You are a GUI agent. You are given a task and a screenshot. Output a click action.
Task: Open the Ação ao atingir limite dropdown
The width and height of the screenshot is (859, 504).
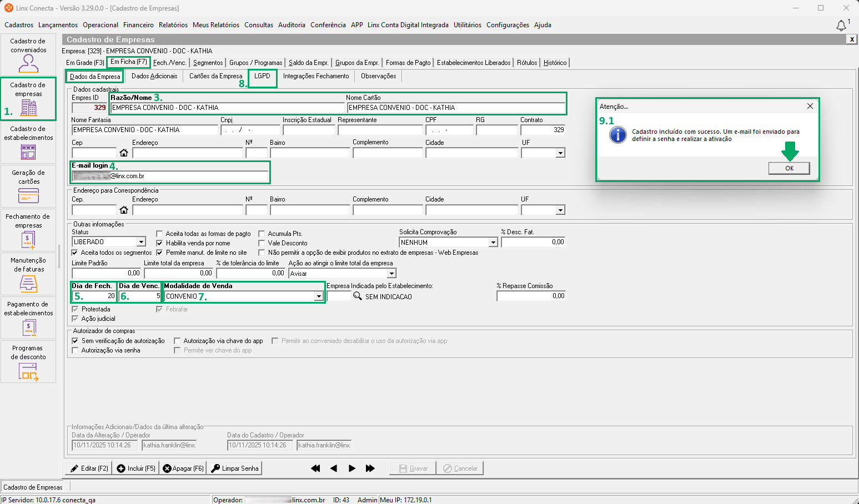click(x=391, y=274)
